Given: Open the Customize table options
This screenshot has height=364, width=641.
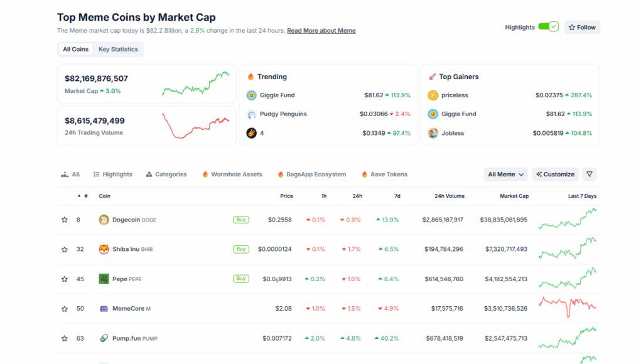Looking at the screenshot, I should point(555,174).
